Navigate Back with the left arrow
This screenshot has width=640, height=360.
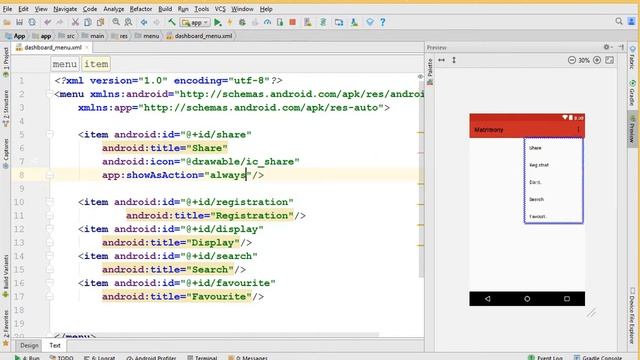(x=144, y=22)
